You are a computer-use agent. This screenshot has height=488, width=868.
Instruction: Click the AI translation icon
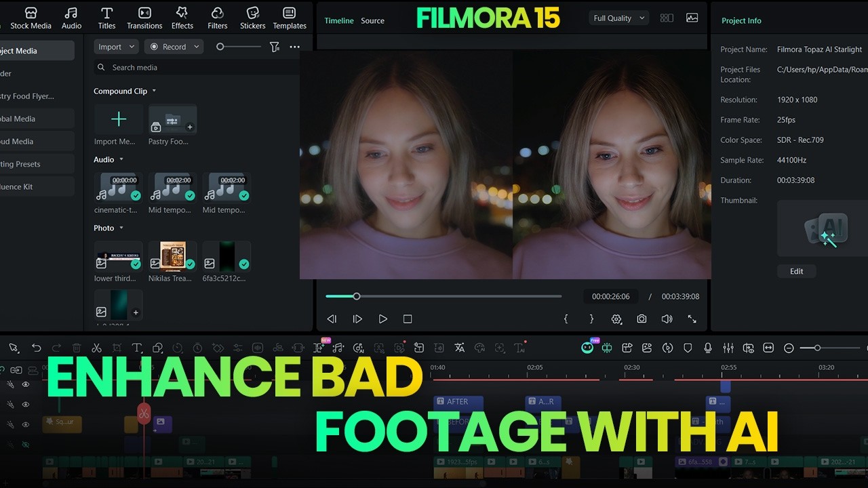pos(460,348)
